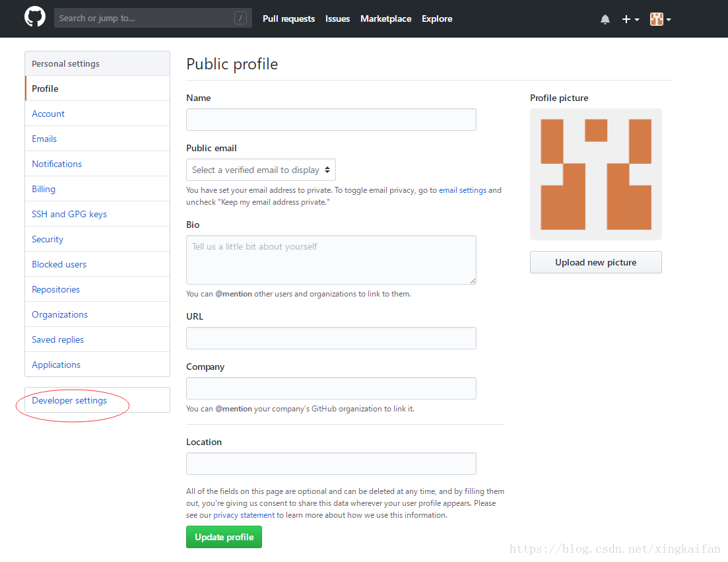Click the GitHub octocat logo

(x=35, y=18)
